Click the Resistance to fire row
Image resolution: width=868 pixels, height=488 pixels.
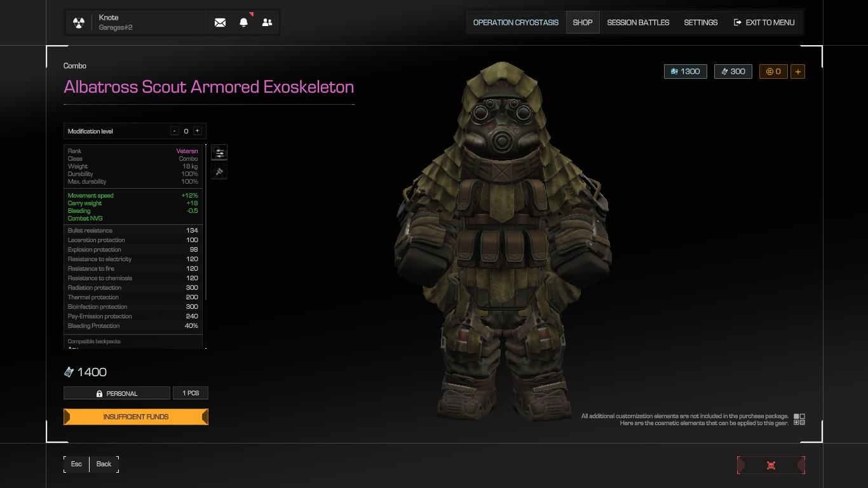[x=133, y=269]
